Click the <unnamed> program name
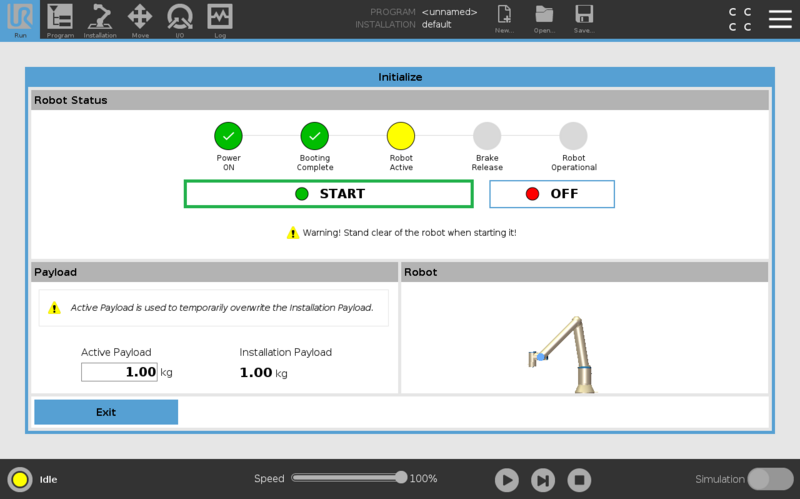Image resolution: width=800 pixels, height=499 pixels. point(449,12)
